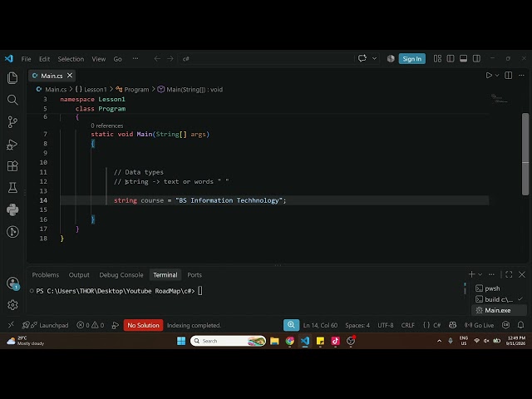Create a new terminal with plus icon
532x399 pixels.
click(x=471, y=274)
